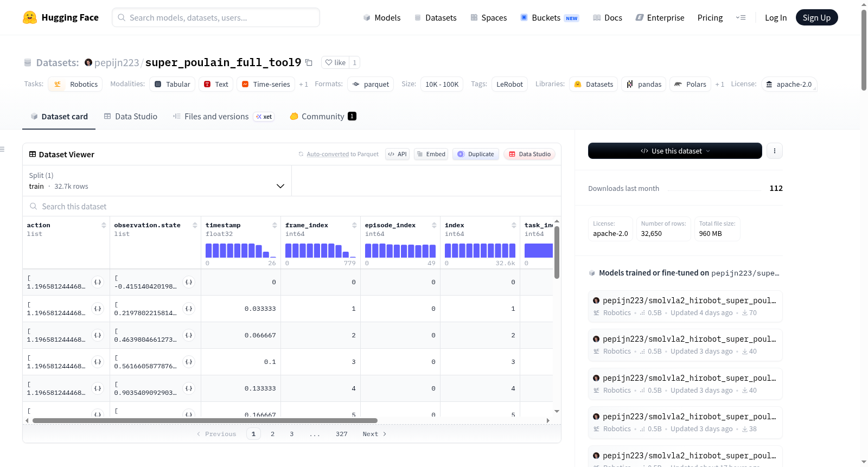Screen dimensions: 868x467
Task: Show the additional +1 library
Action: pyautogui.click(x=719, y=84)
